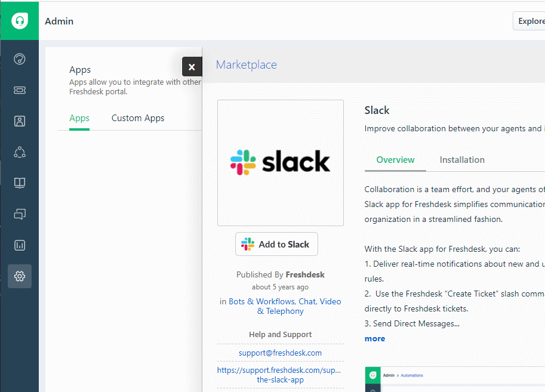
Task: Click the large Slack logo image
Action: pyautogui.click(x=281, y=163)
